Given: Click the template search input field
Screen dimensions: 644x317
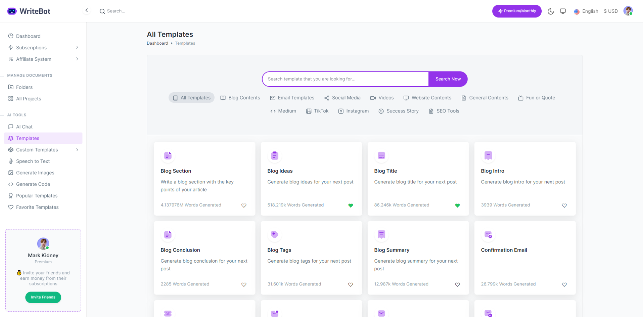Looking at the screenshot, I should [345, 79].
